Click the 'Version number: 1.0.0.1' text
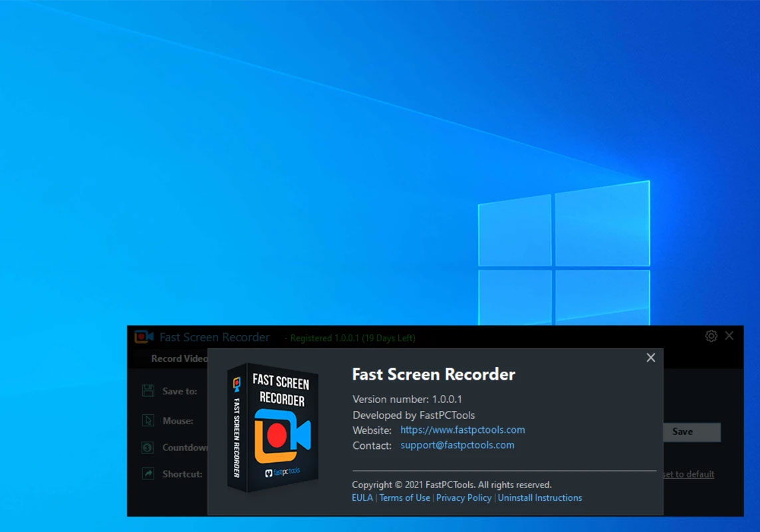This screenshot has height=532, width=760. 407,399
